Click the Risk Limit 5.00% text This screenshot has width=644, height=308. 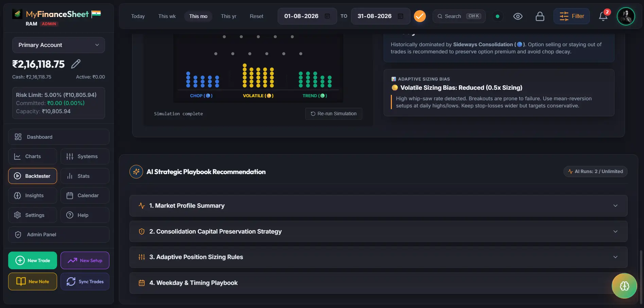pos(56,95)
